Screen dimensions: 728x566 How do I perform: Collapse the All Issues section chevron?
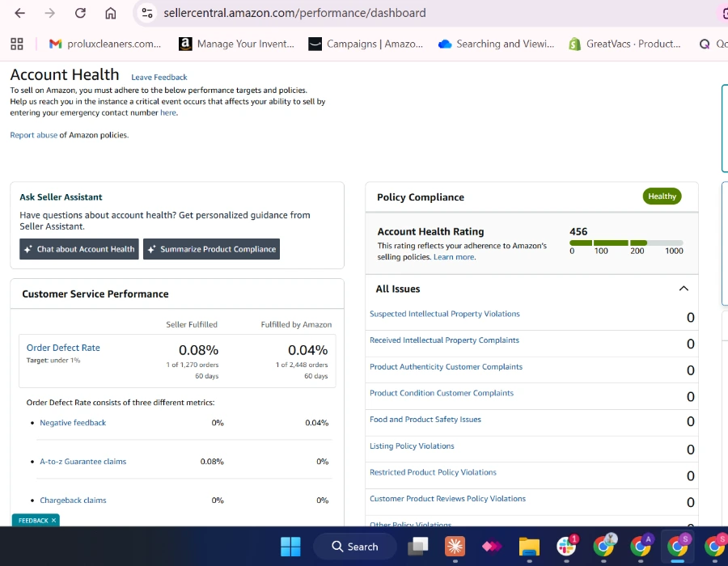point(684,289)
